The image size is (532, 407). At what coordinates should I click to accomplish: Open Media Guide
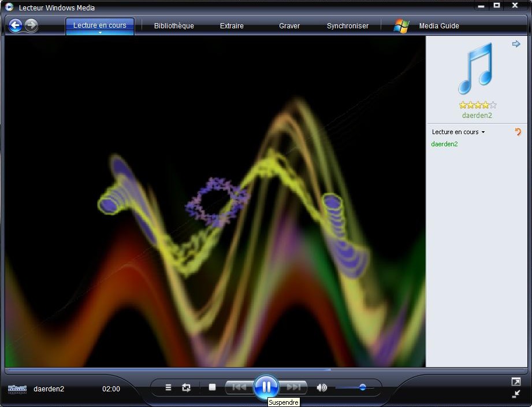(439, 26)
